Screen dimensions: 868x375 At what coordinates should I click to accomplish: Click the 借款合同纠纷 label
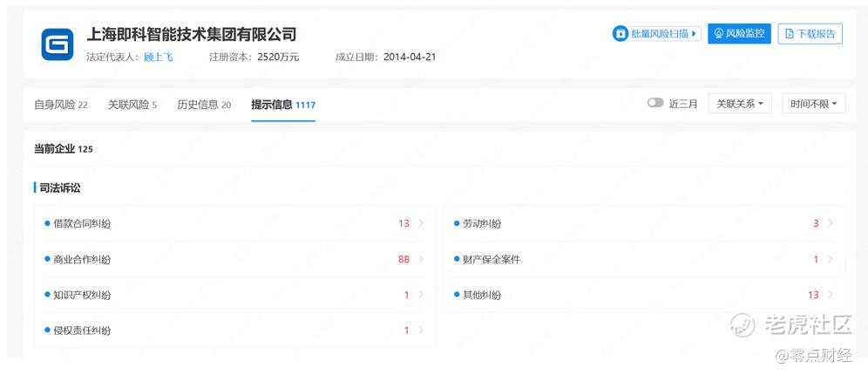tap(82, 224)
